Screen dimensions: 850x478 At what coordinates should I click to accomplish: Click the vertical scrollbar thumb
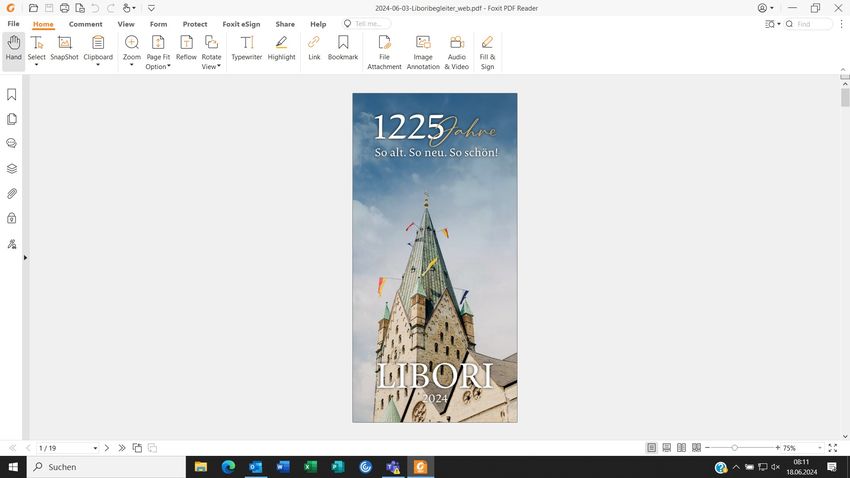pos(845,98)
